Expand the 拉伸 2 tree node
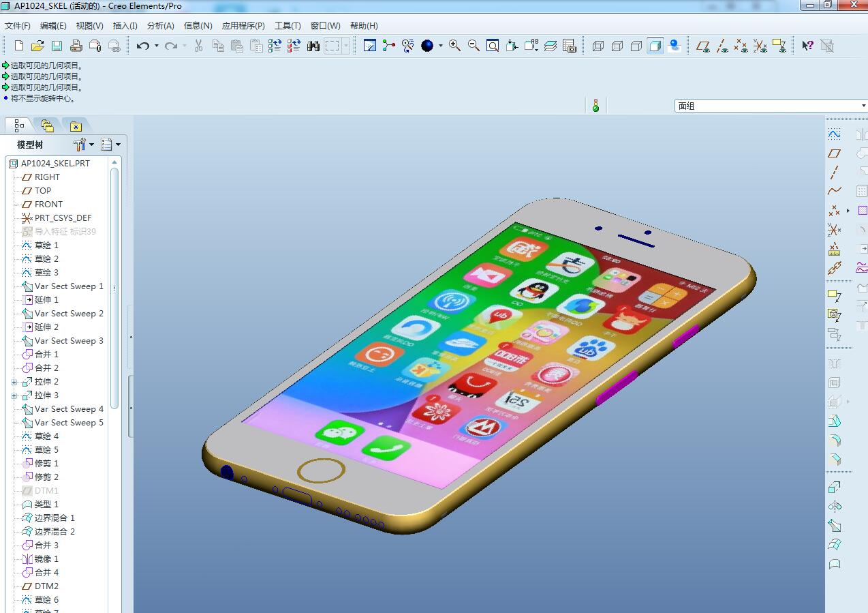The image size is (868, 613). point(14,382)
